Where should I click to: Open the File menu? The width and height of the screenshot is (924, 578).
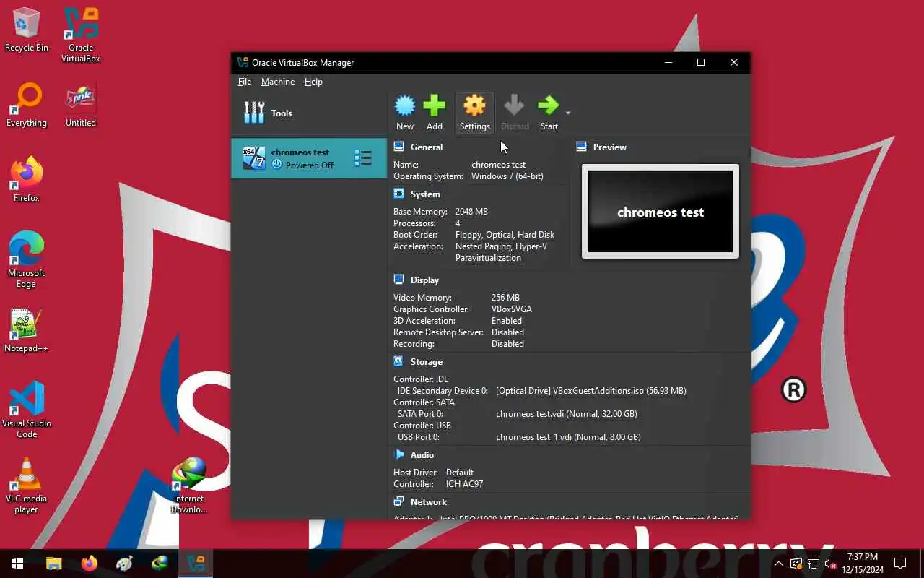tap(245, 82)
